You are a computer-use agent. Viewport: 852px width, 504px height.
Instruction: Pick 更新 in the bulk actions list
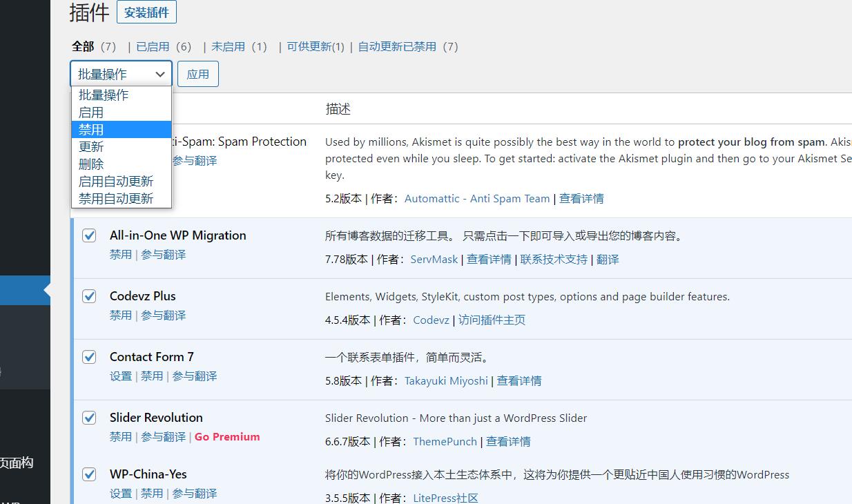click(x=122, y=146)
